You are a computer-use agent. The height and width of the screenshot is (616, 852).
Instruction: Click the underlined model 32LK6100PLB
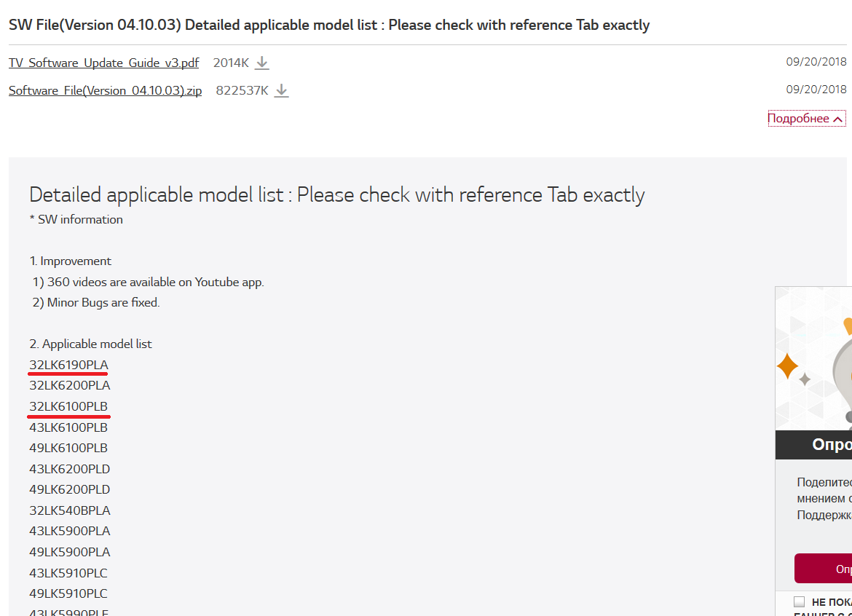[68, 406]
